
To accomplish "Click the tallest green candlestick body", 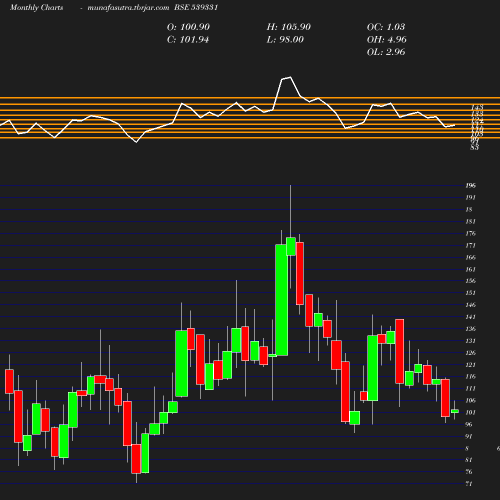I will pos(282,300).
